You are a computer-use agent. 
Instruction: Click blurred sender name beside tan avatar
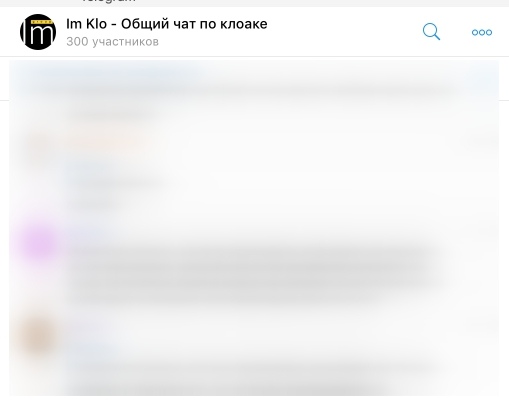coord(90,349)
